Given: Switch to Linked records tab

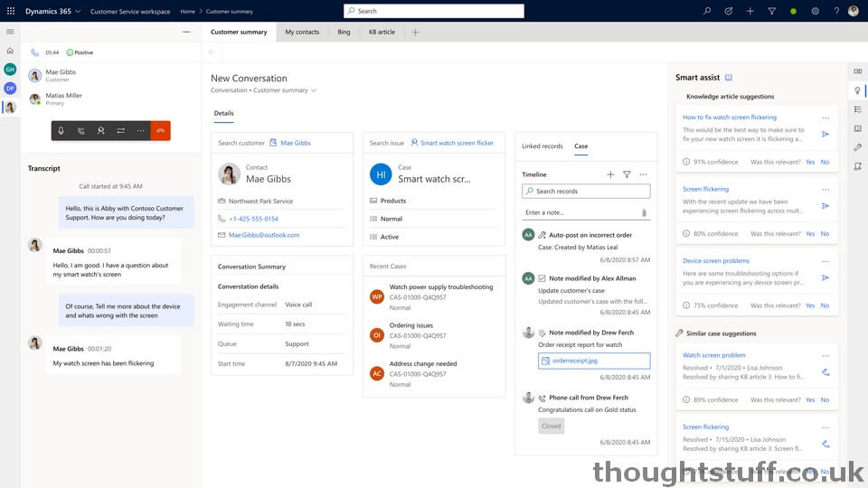Looking at the screenshot, I should (x=542, y=146).
